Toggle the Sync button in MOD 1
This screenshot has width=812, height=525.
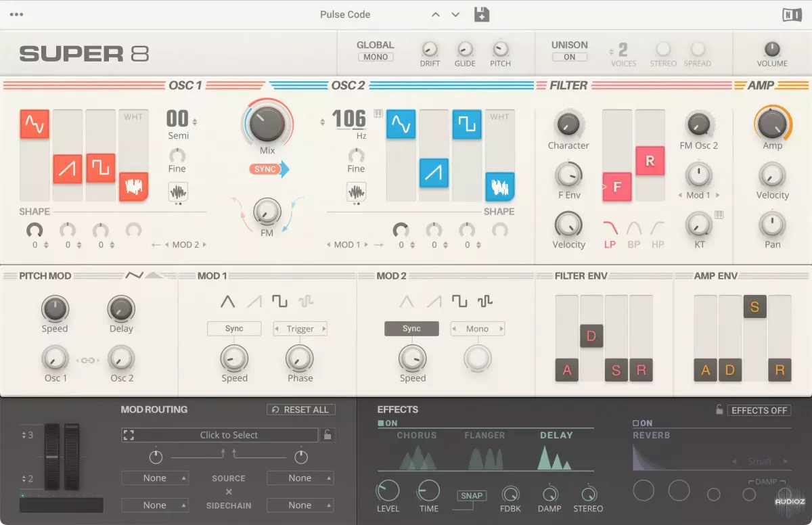(x=234, y=329)
